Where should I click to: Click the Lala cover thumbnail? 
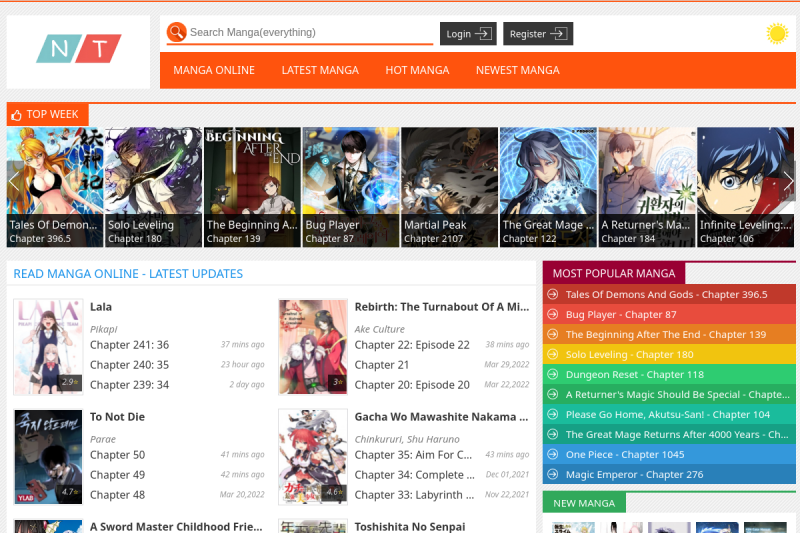48,347
